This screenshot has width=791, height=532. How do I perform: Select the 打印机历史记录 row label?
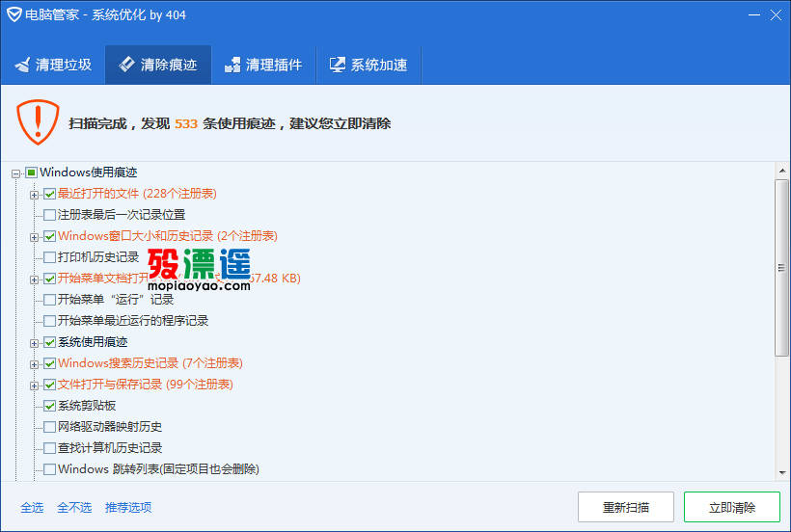[x=98, y=257]
